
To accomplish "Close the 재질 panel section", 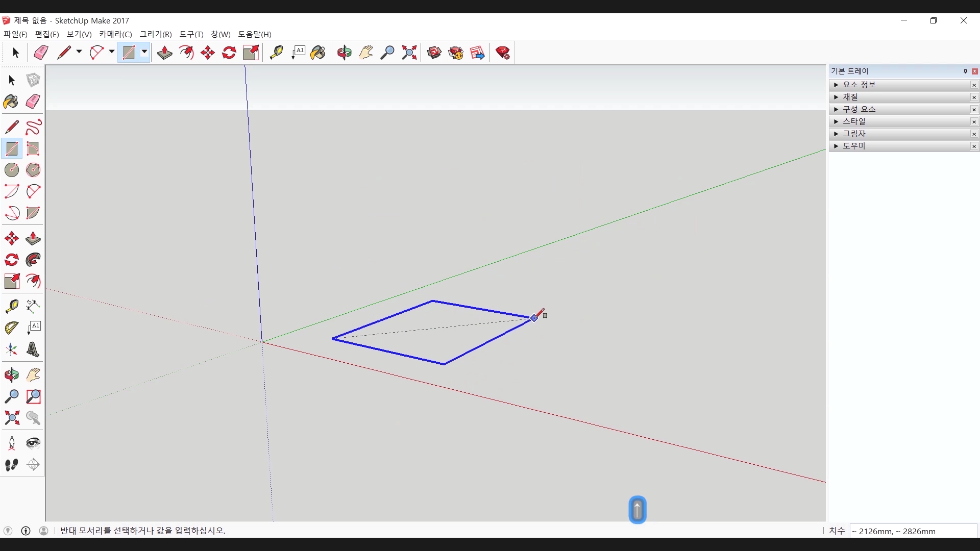I will coord(974,97).
